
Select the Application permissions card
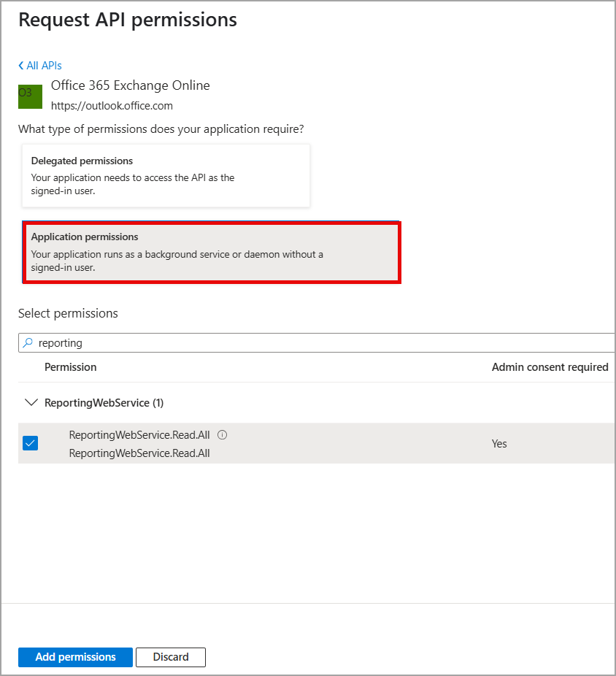click(211, 252)
